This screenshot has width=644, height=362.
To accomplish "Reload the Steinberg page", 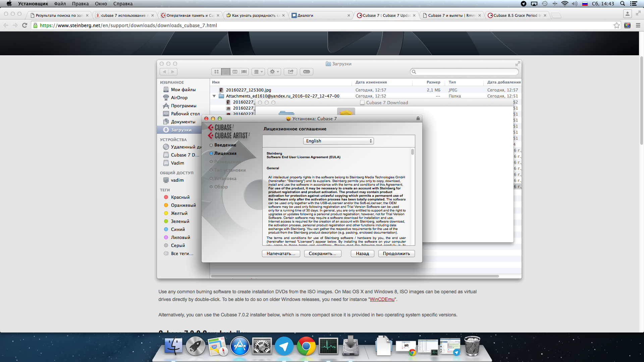I will [24, 25].
